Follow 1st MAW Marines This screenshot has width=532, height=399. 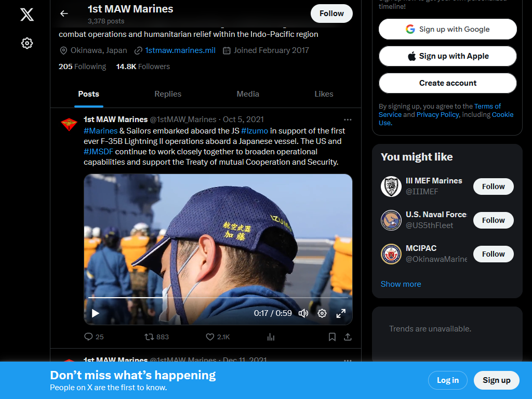331,14
